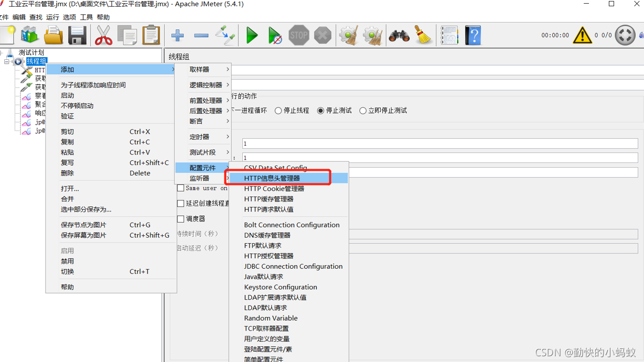Click 删除 in the context menu
The width and height of the screenshot is (644, 362).
point(111,173)
